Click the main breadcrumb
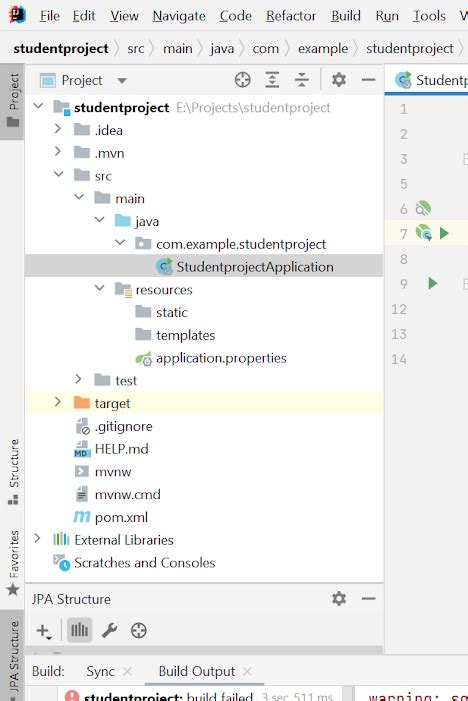This screenshot has width=468, height=701. click(177, 48)
